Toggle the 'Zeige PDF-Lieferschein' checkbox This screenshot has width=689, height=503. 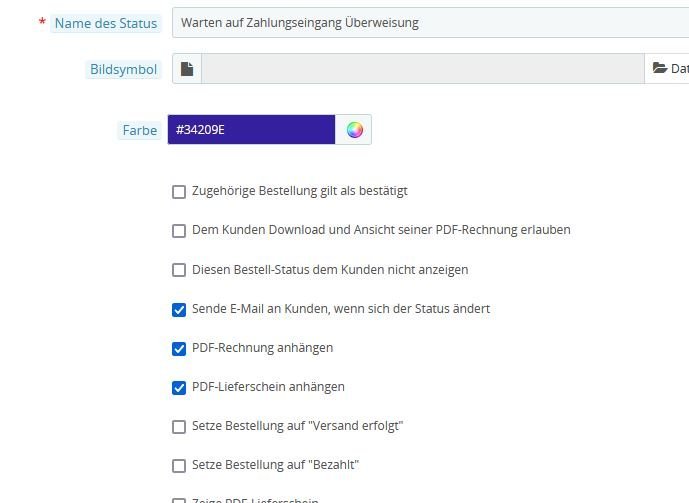click(179, 500)
